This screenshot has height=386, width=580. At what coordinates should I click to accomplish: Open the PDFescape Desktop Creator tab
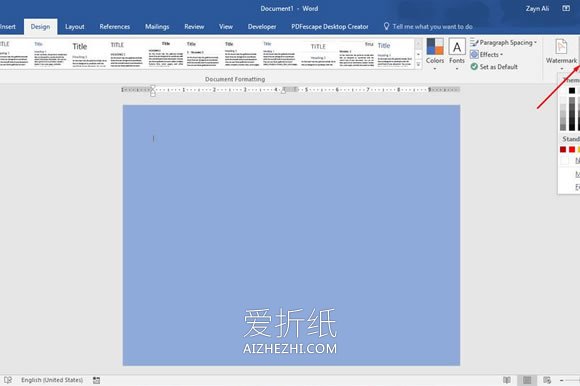point(330,27)
